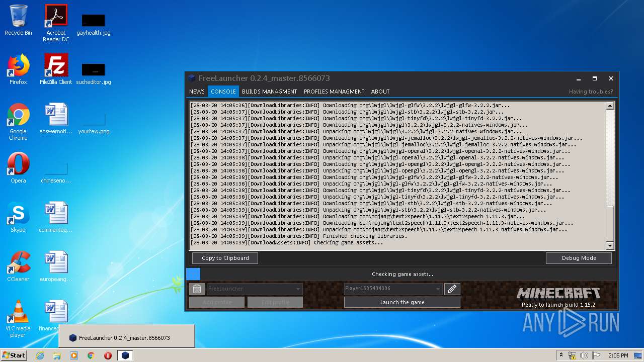Open the Windows Explorer taskbar icon

(x=57, y=355)
